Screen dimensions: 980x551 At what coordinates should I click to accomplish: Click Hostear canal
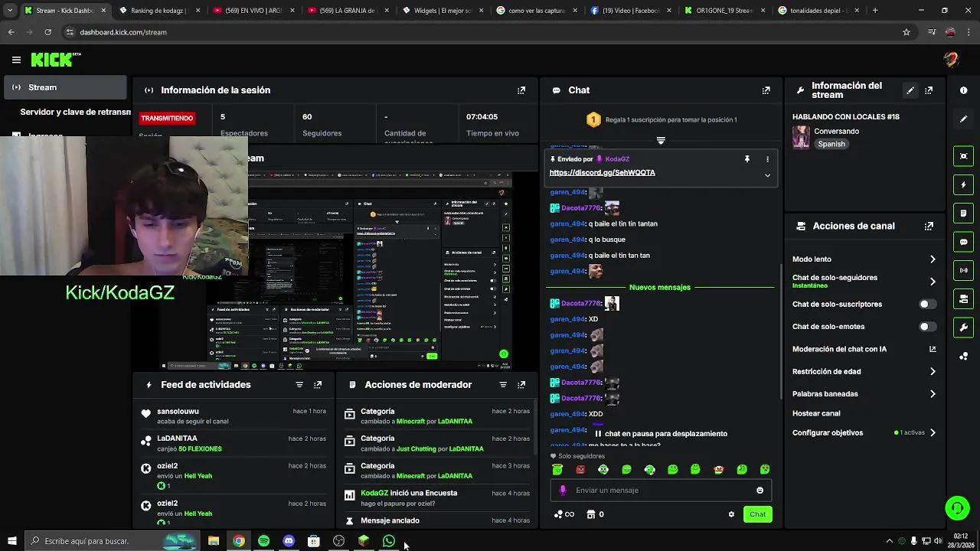coord(816,413)
